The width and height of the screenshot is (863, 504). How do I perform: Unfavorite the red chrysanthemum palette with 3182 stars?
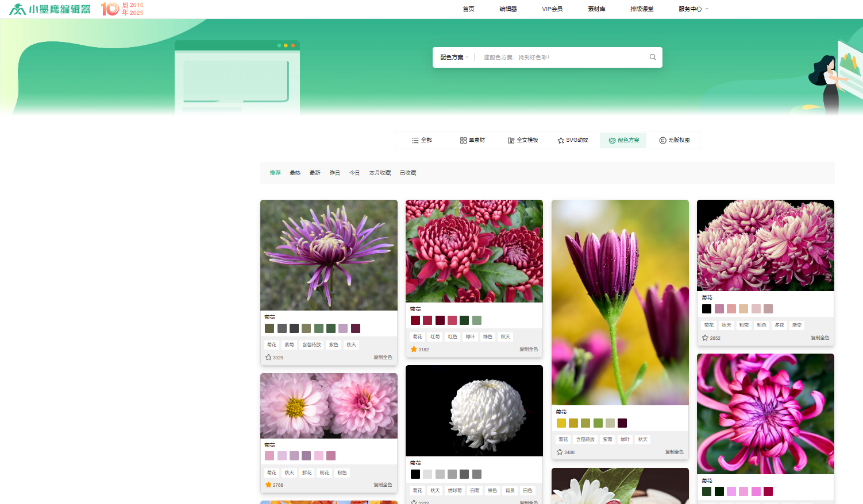(x=414, y=349)
